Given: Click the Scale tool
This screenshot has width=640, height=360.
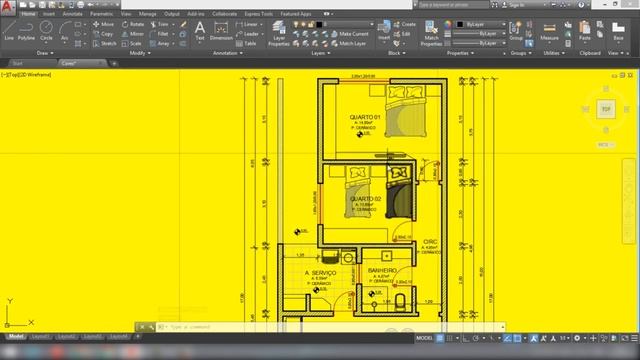Looking at the screenshot, I should (131, 43).
